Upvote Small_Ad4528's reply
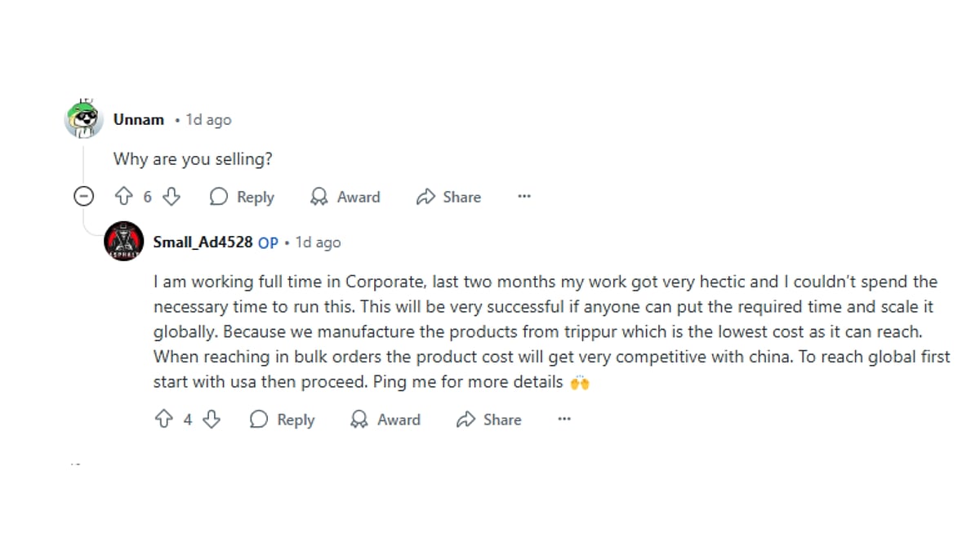 click(163, 420)
